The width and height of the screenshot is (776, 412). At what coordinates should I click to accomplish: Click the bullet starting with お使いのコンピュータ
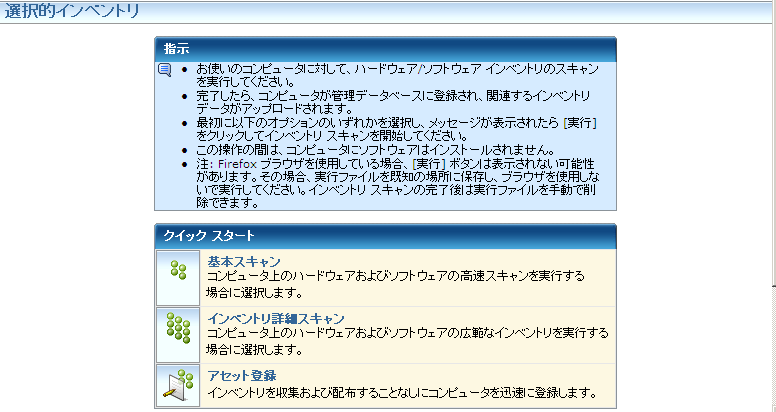[x=397, y=75]
